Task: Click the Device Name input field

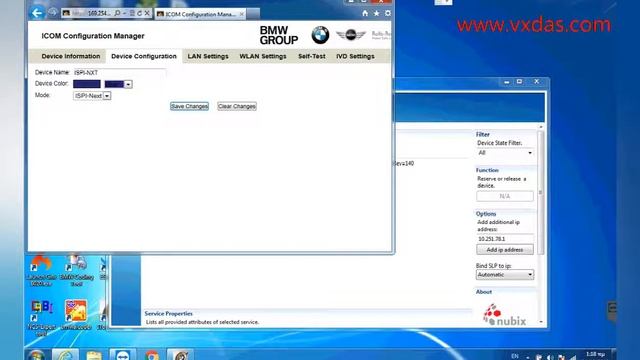Action: (x=119, y=72)
